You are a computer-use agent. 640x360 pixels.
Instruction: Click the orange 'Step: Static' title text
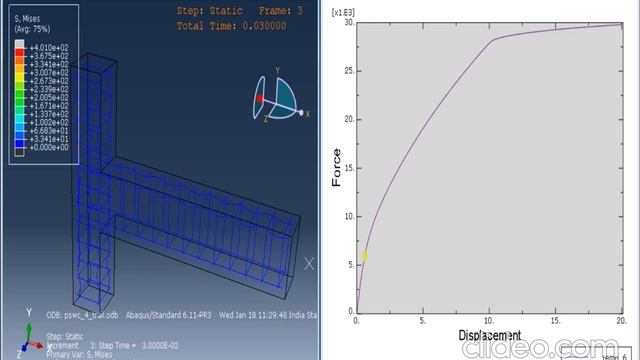[209, 11]
